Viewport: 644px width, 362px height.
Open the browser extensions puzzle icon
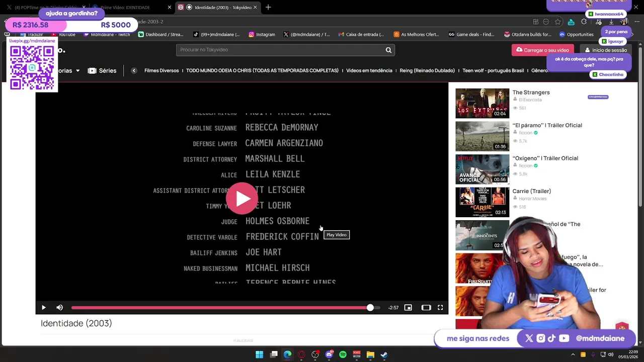click(x=584, y=22)
